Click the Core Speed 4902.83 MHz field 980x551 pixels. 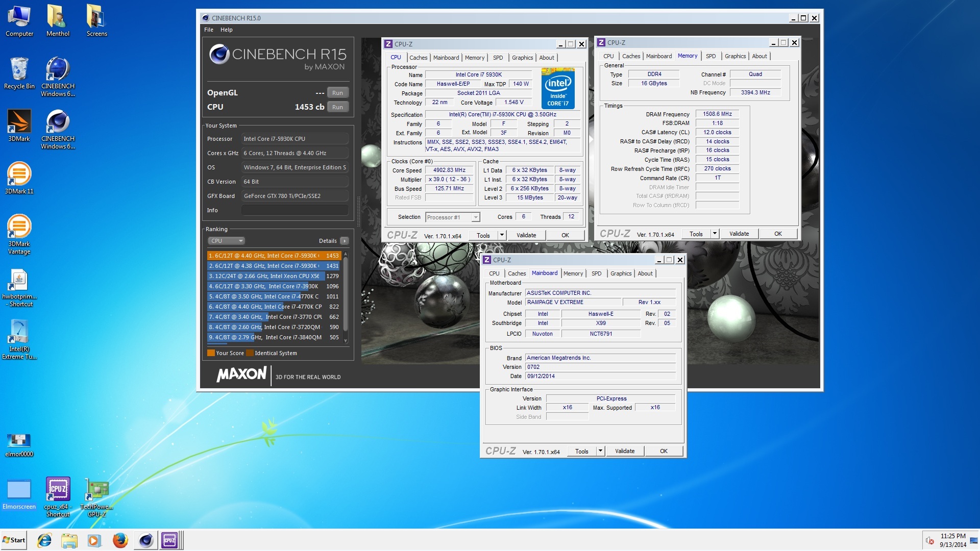click(x=449, y=170)
